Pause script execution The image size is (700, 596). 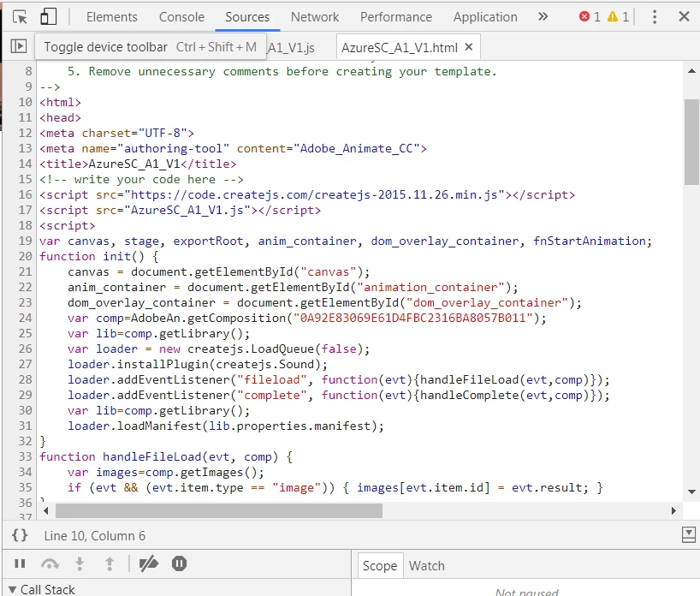tap(20, 563)
